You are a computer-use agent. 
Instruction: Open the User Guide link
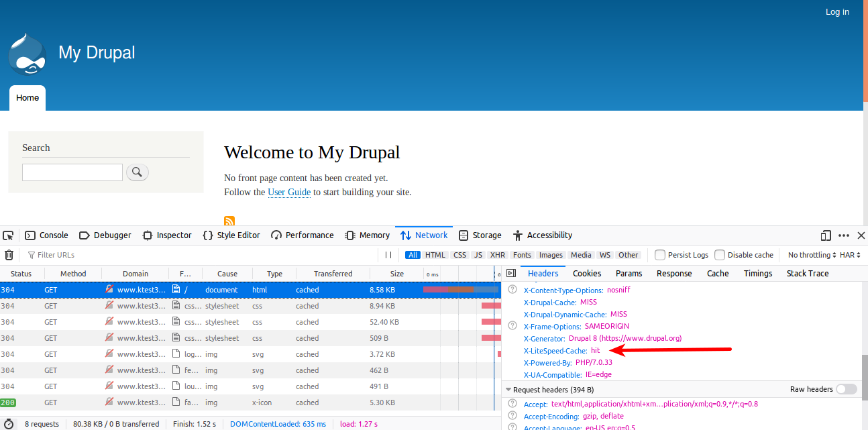tap(289, 192)
